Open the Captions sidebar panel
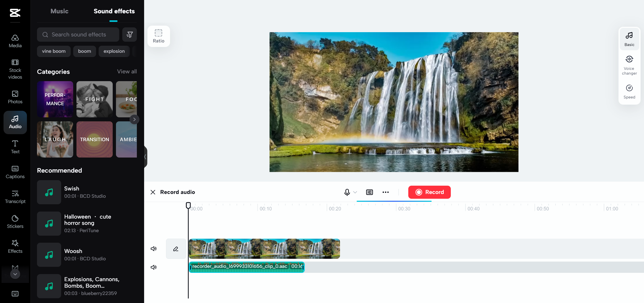The height and width of the screenshot is (303, 644). pyautogui.click(x=15, y=172)
